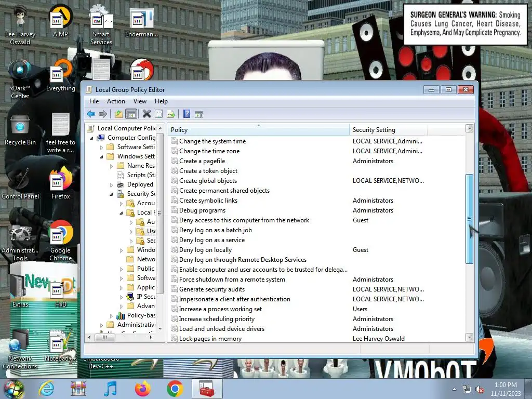The image size is (532, 399).
Task: Expand the IP Security tree node
Action: pyautogui.click(x=121, y=297)
